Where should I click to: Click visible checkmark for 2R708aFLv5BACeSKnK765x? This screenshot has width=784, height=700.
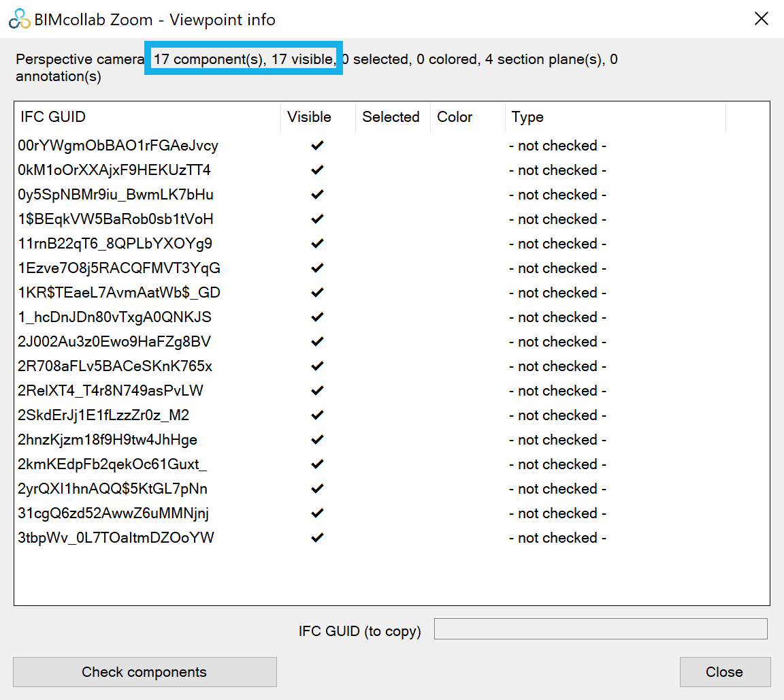click(x=318, y=366)
